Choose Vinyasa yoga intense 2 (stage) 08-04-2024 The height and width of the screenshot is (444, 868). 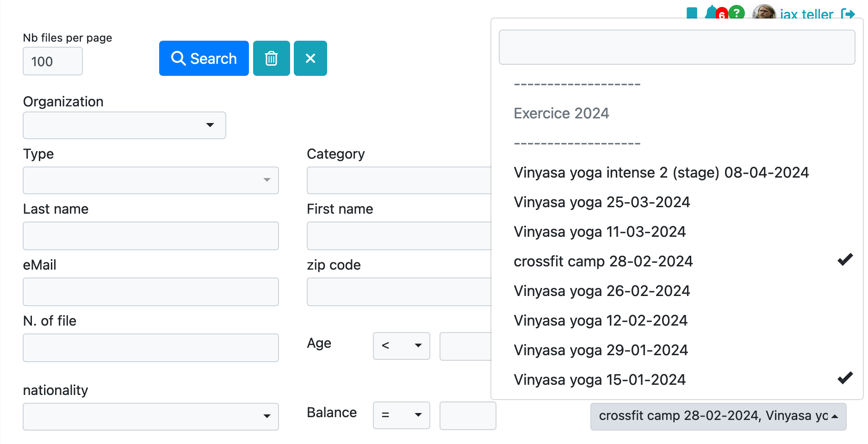coord(661,173)
